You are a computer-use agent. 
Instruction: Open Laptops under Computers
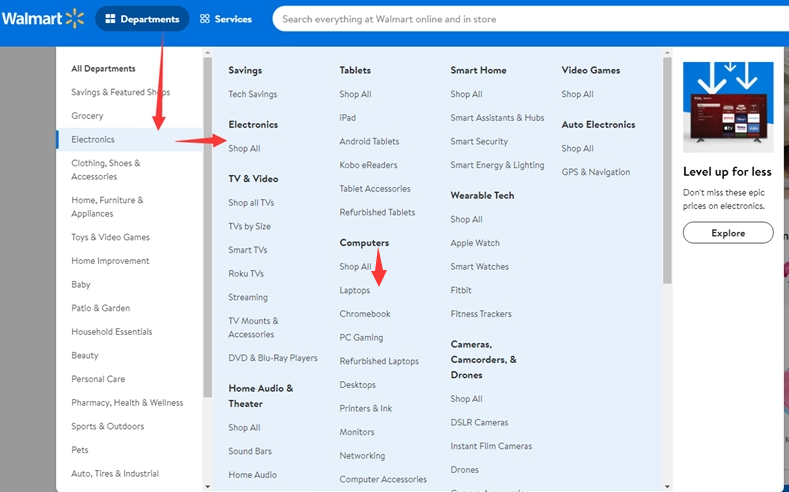[354, 290]
